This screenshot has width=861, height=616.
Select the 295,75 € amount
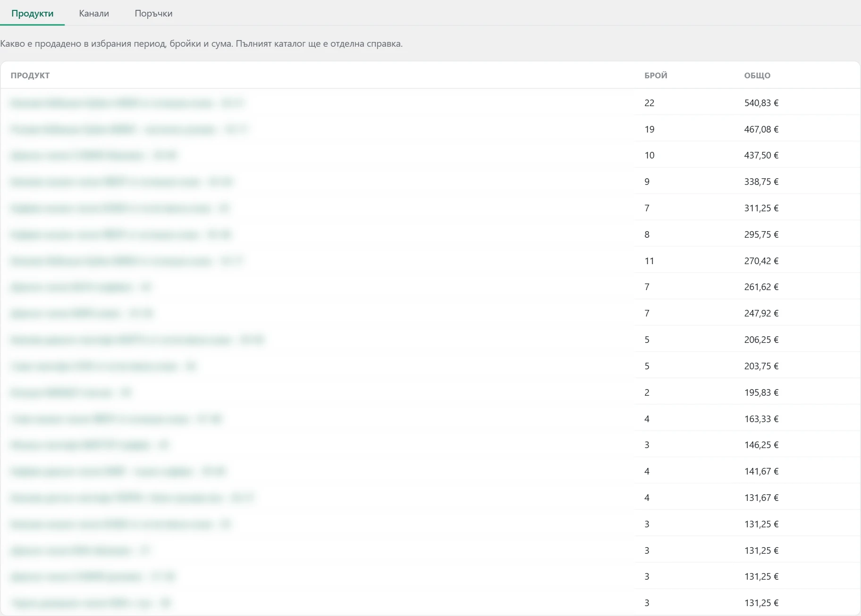[x=761, y=234]
